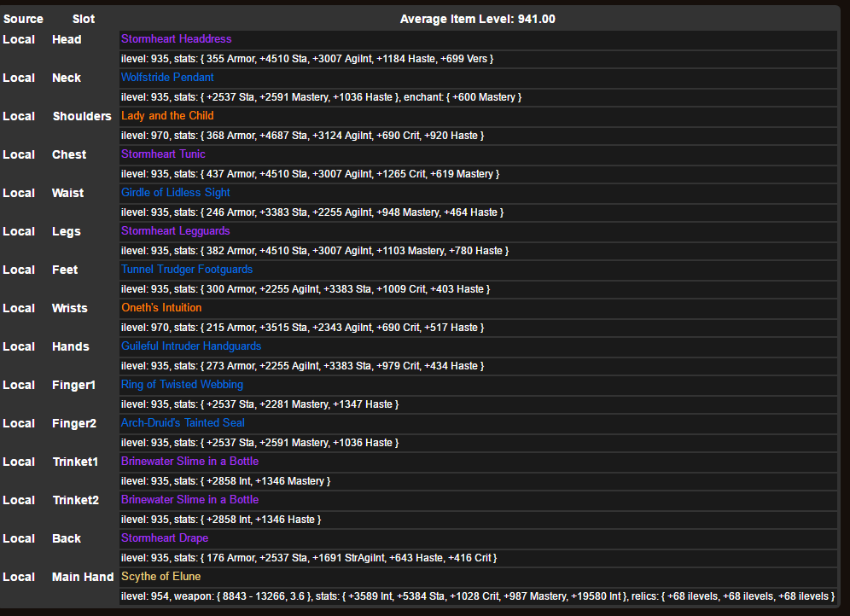Select the Slot column header
The height and width of the screenshot is (616, 850).
click(x=84, y=19)
